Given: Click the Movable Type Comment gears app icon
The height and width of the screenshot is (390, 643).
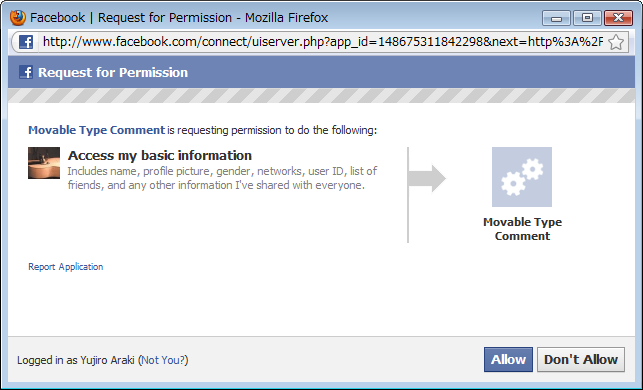Looking at the screenshot, I should tap(522, 177).
